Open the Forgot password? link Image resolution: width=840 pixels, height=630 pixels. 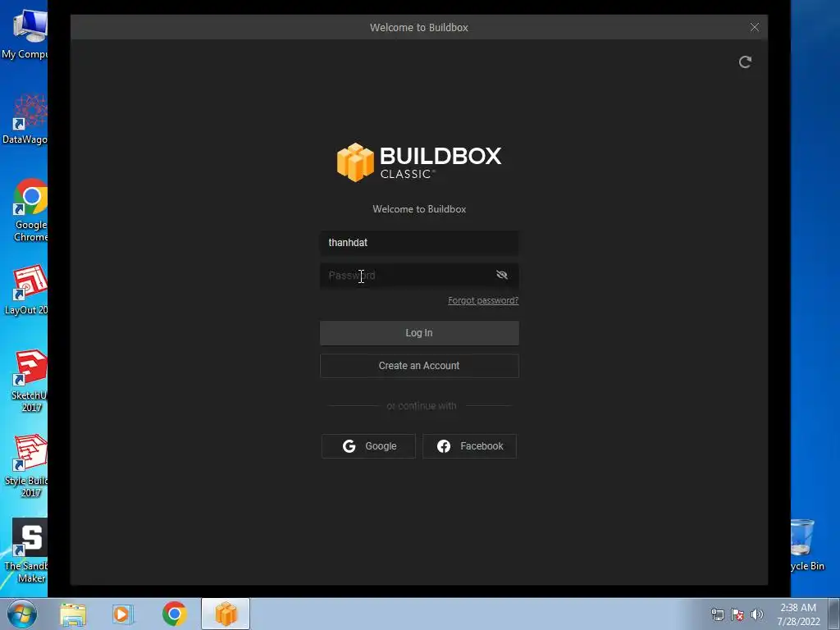[x=482, y=300]
